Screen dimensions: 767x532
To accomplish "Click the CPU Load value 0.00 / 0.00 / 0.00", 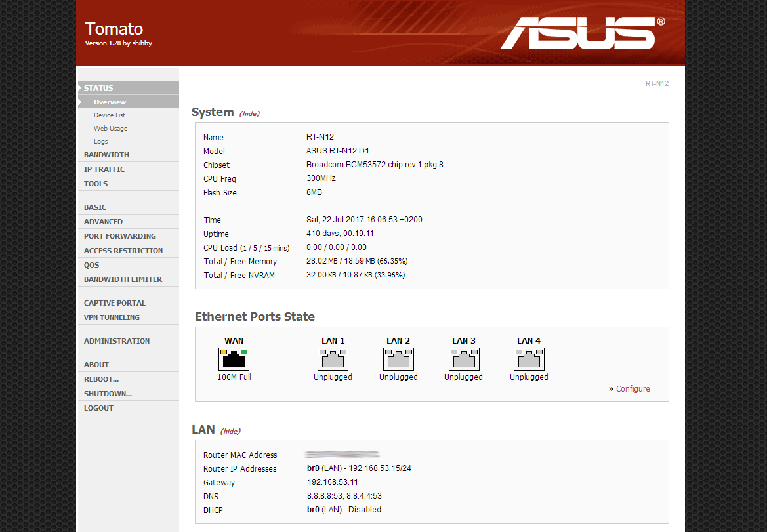I will pos(337,247).
